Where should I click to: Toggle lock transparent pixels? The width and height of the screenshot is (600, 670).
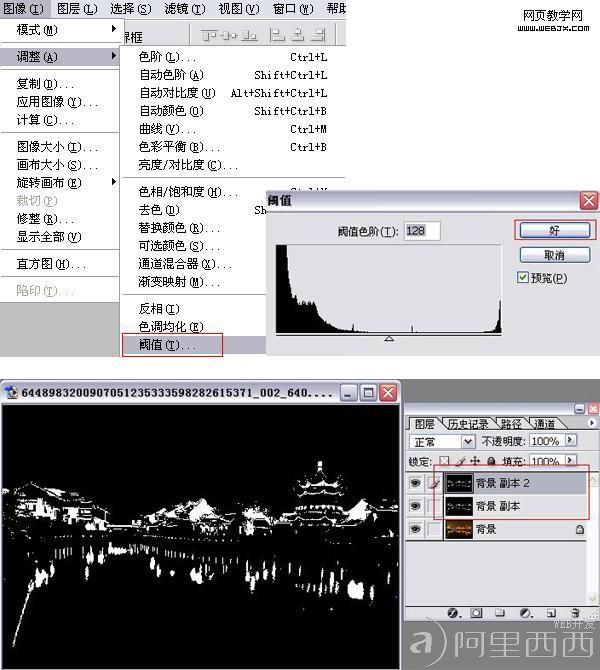(x=444, y=461)
